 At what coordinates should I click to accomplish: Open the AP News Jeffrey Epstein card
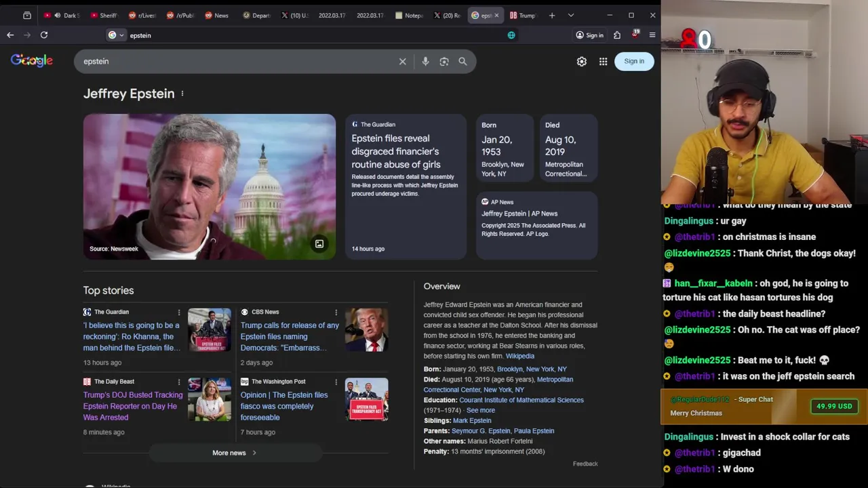tap(536, 225)
